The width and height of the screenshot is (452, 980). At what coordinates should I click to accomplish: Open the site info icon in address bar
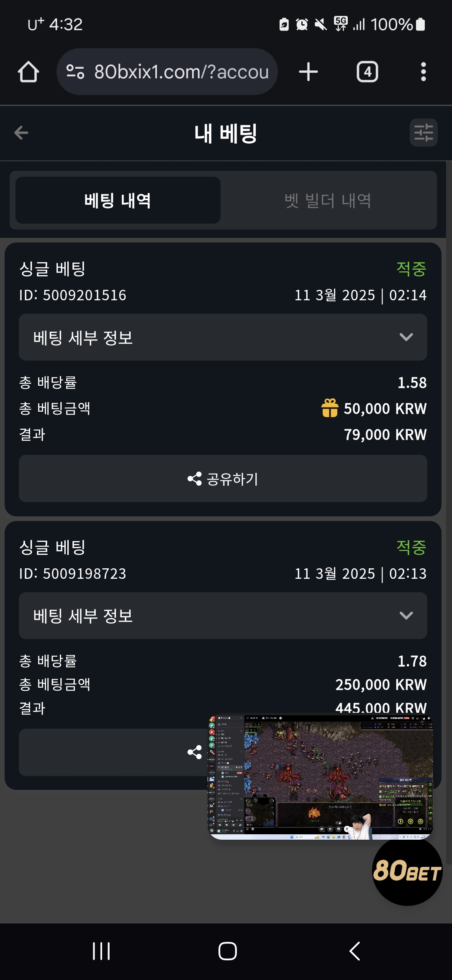coord(75,72)
